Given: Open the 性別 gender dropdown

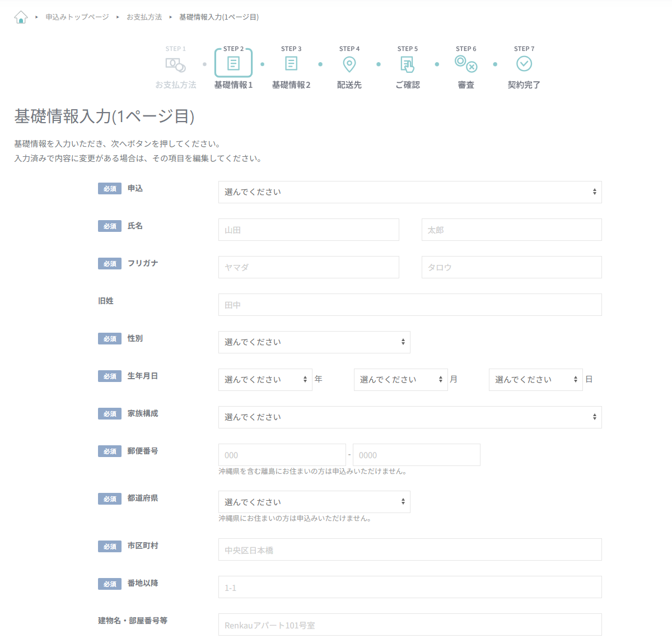Looking at the screenshot, I should [x=314, y=342].
